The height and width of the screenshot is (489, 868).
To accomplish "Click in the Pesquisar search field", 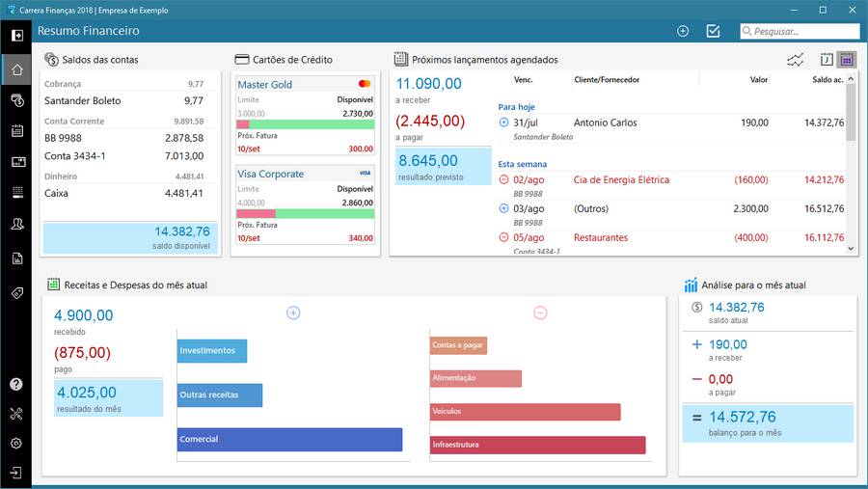I will point(800,31).
